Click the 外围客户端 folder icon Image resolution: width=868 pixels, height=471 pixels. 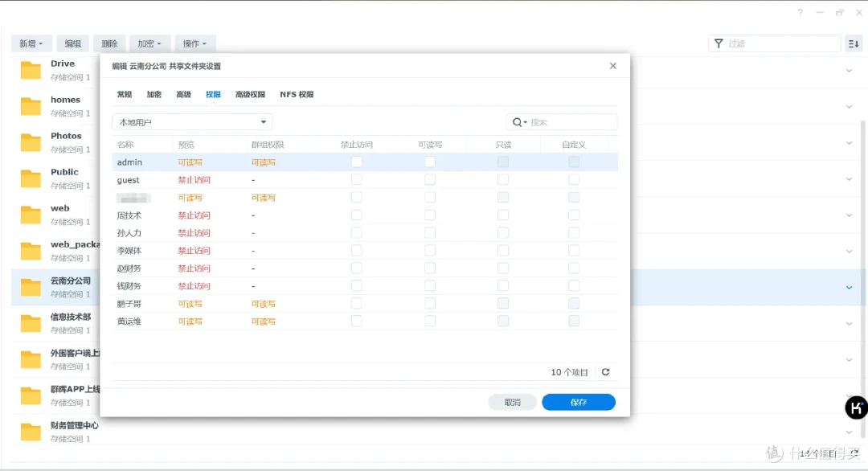(x=31, y=360)
